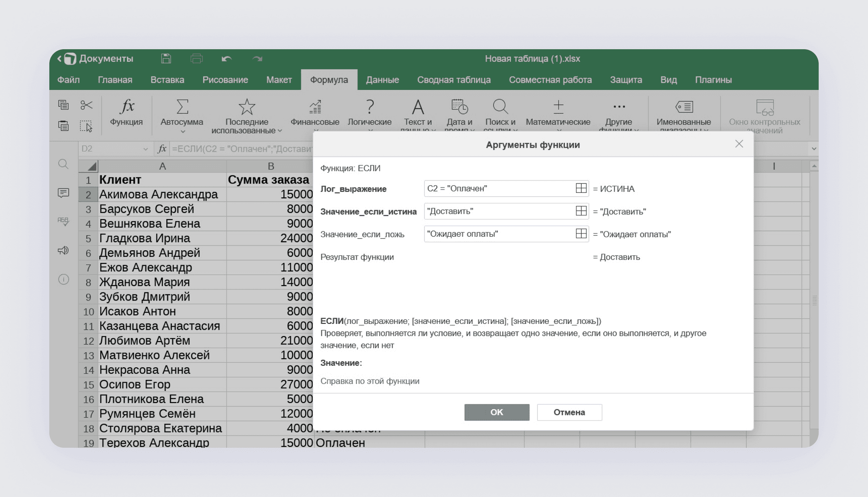Click the Отмена button
The height and width of the screenshot is (497, 868).
570,412
